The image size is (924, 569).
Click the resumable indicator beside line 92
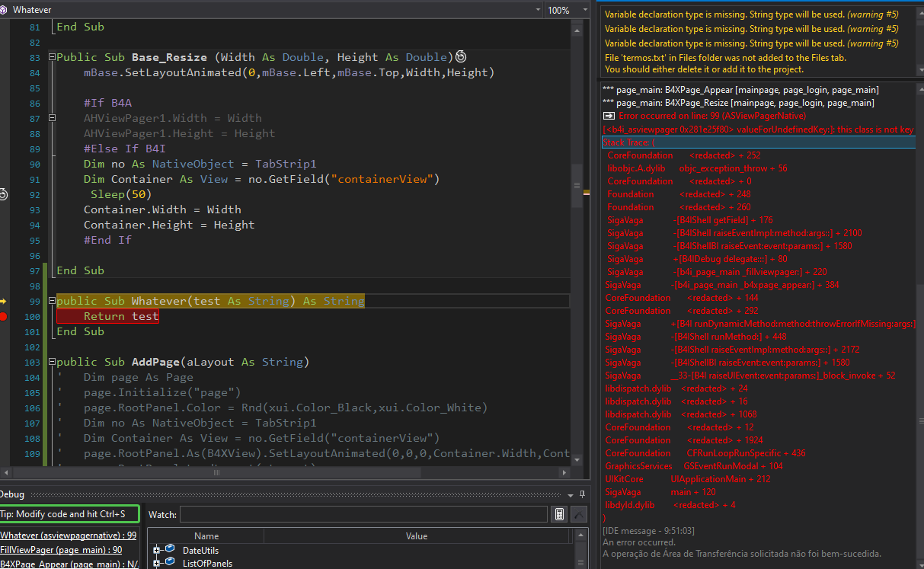(3, 194)
